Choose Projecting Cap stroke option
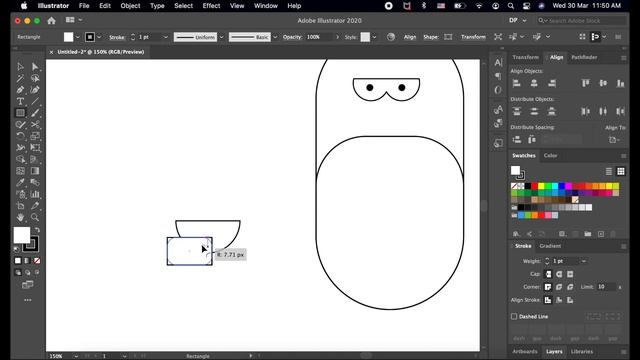This screenshot has height=360, width=640. tap(570, 274)
